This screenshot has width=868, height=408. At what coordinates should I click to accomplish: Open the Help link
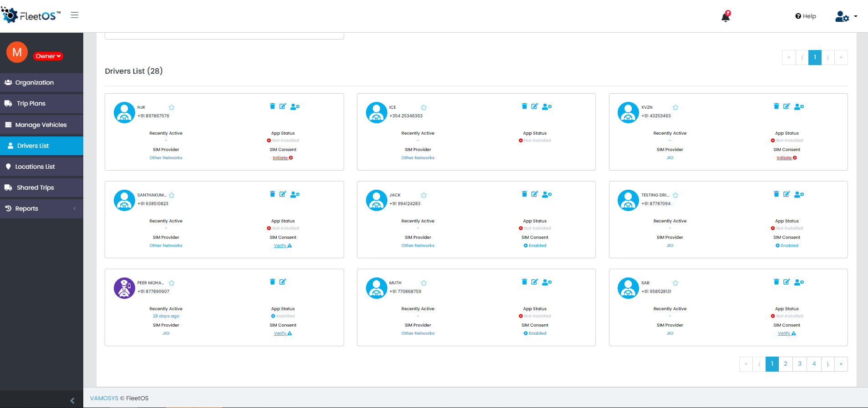point(806,16)
